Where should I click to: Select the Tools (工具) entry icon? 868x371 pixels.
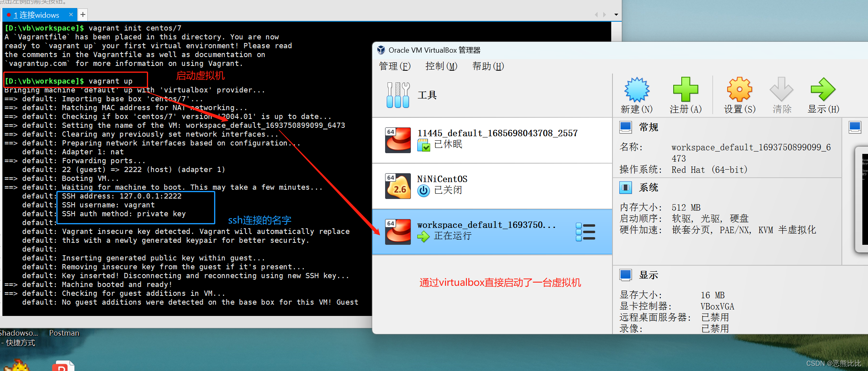pyautogui.click(x=398, y=95)
